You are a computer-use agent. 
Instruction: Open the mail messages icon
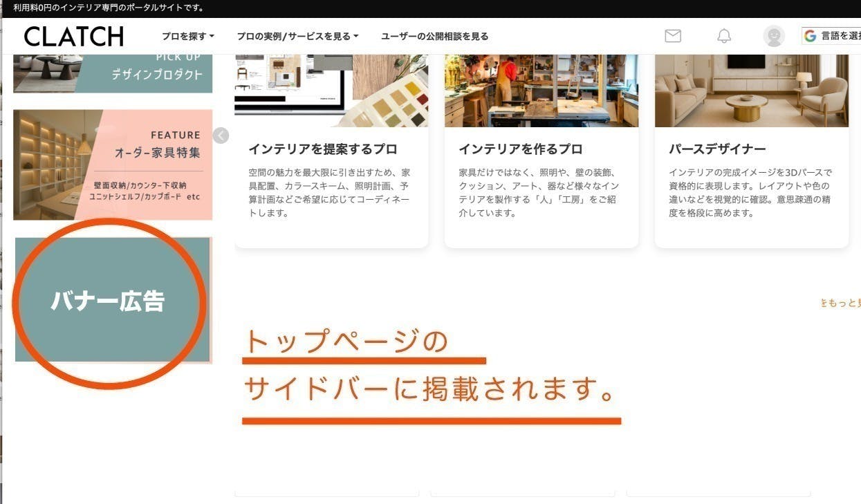point(672,36)
